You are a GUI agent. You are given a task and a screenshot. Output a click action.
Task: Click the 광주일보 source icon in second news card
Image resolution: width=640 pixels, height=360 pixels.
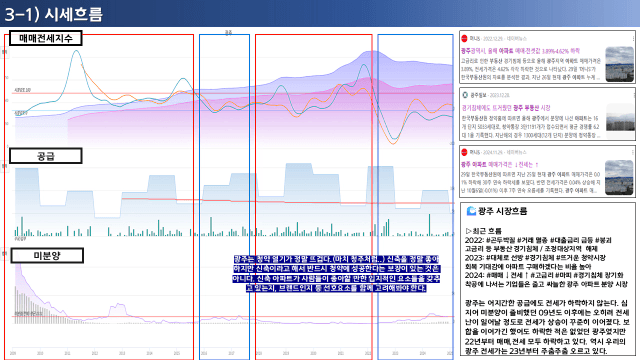(464, 95)
